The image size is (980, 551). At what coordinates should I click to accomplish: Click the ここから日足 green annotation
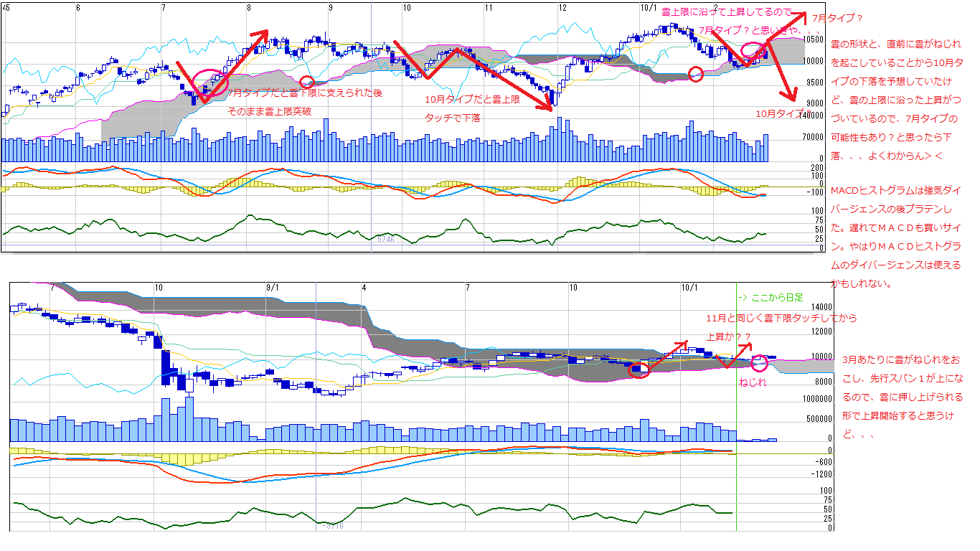click(771, 297)
